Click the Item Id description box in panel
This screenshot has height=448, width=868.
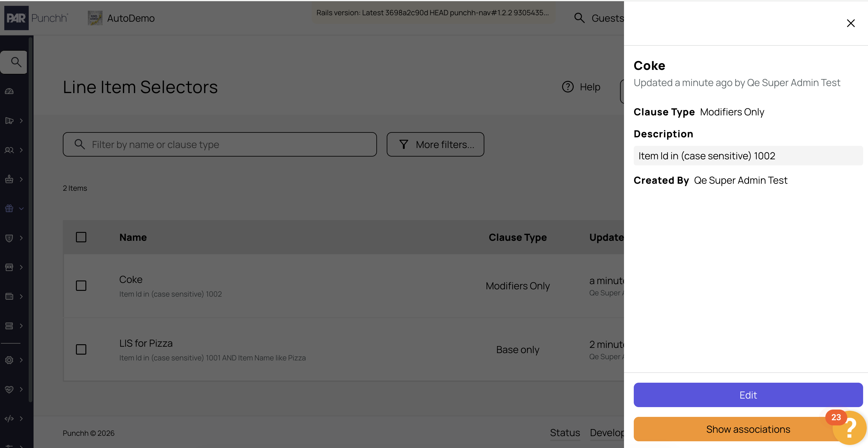coord(748,156)
